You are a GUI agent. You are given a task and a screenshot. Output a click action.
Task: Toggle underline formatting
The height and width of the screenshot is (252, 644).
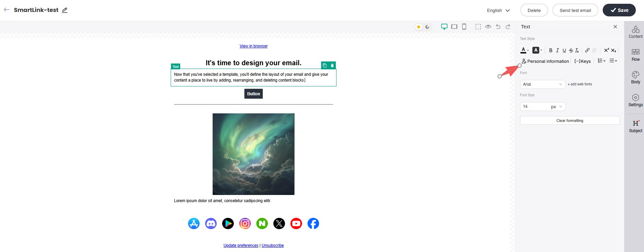tap(564, 50)
